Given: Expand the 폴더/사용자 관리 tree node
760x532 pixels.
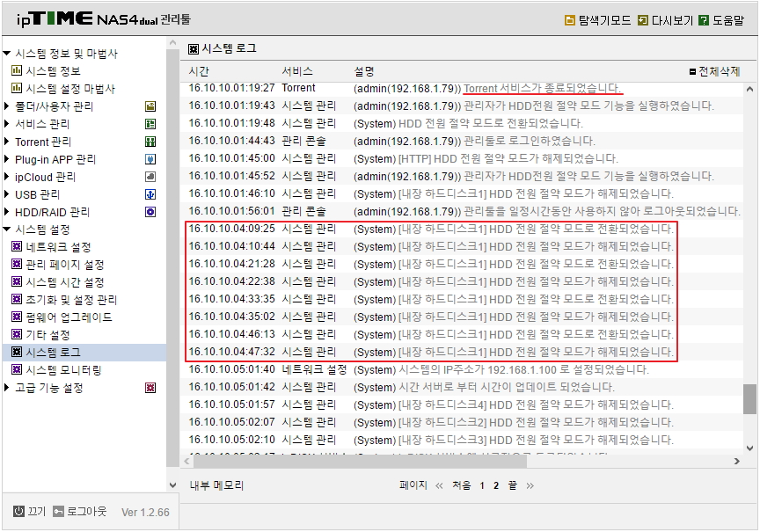Looking at the screenshot, I should (x=7, y=106).
